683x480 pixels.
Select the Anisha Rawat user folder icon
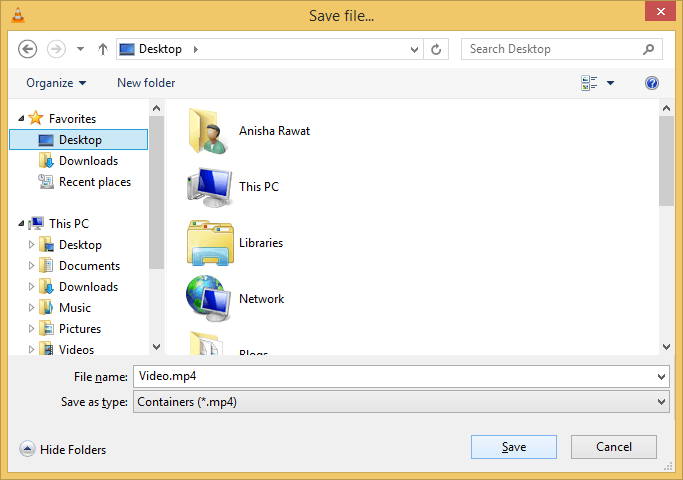tap(209, 131)
